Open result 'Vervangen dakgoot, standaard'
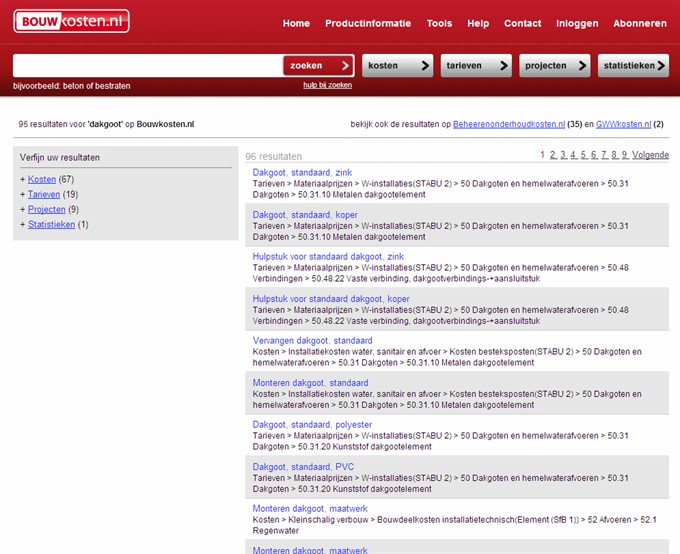Image resolution: width=680 pixels, height=554 pixels. [312, 341]
